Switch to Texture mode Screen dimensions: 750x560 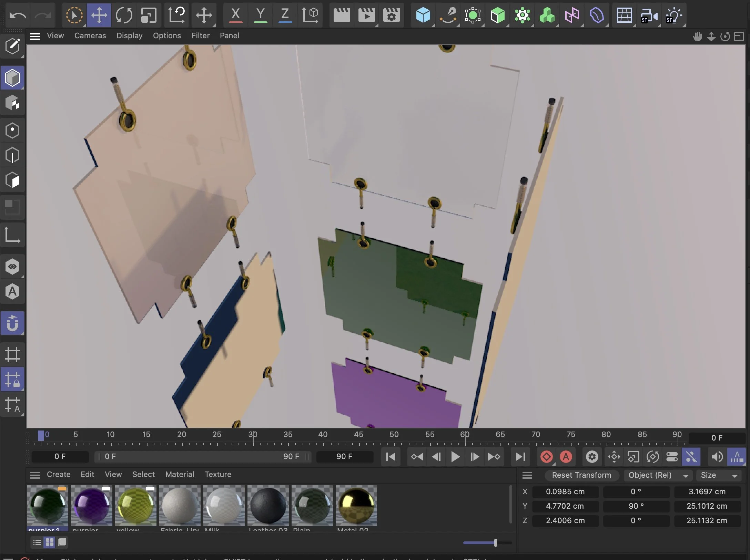[12, 103]
